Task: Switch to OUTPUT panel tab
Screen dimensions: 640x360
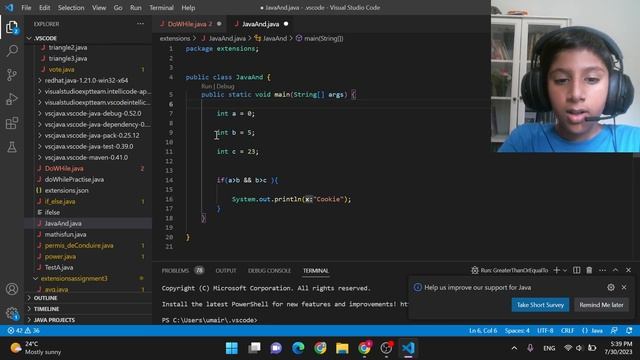Action: coord(226,271)
